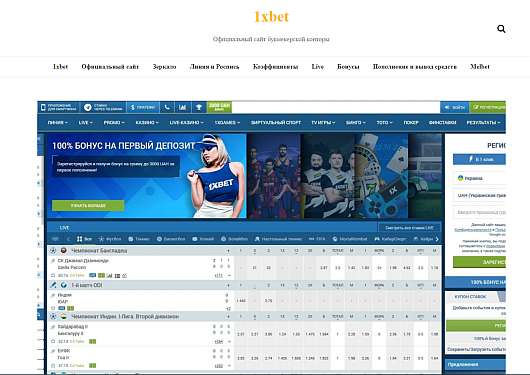Screen dimensions: 530x375
Task: Open the phone callback icon
Action: coord(167,107)
